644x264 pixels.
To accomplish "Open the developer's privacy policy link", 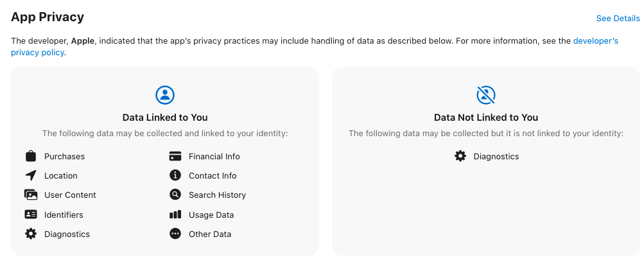I will (x=595, y=41).
